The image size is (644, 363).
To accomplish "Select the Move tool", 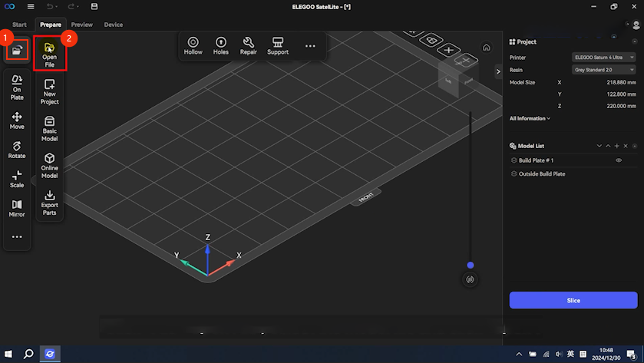I will (17, 120).
